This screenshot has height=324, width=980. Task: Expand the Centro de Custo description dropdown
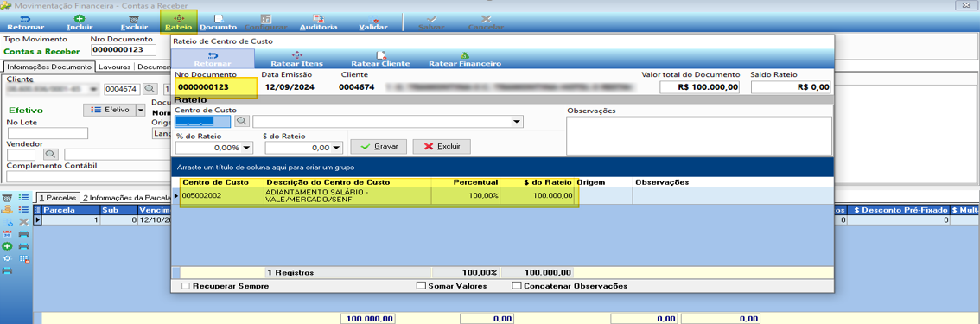[x=517, y=122]
